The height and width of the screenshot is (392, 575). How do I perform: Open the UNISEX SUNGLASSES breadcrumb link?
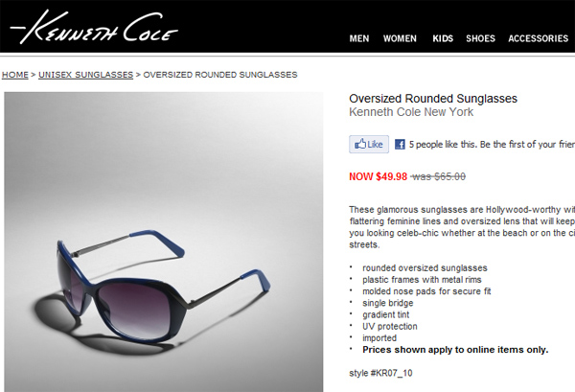coord(86,75)
